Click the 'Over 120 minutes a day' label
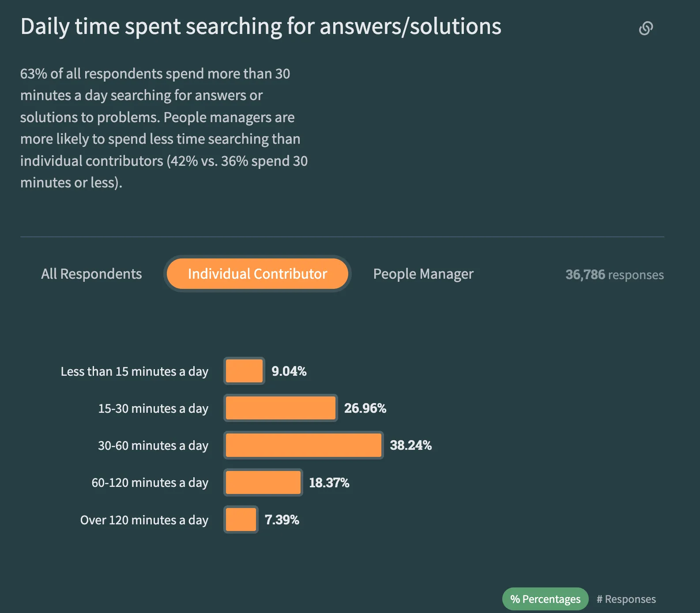This screenshot has height=613, width=700. pyautogui.click(x=144, y=520)
